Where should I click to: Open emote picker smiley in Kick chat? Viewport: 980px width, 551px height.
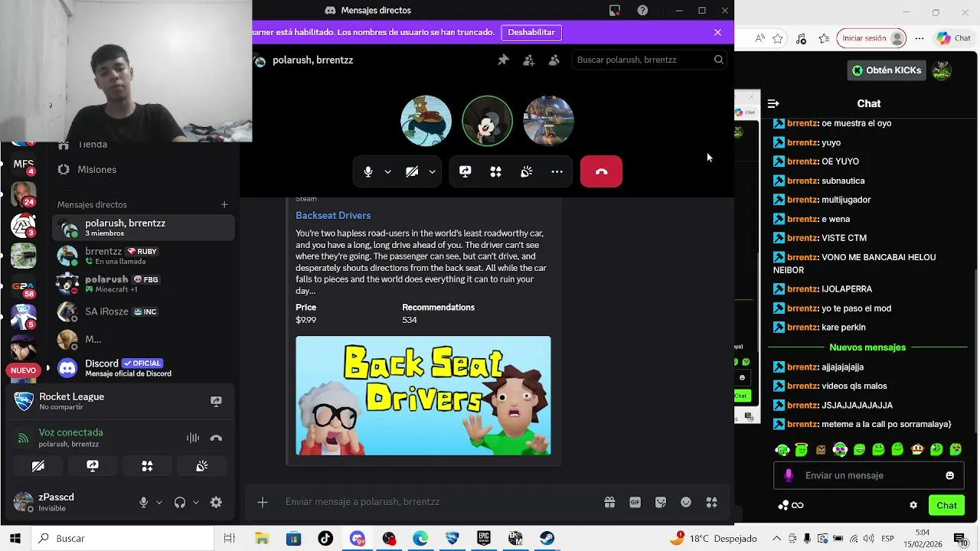click(950, 475)
